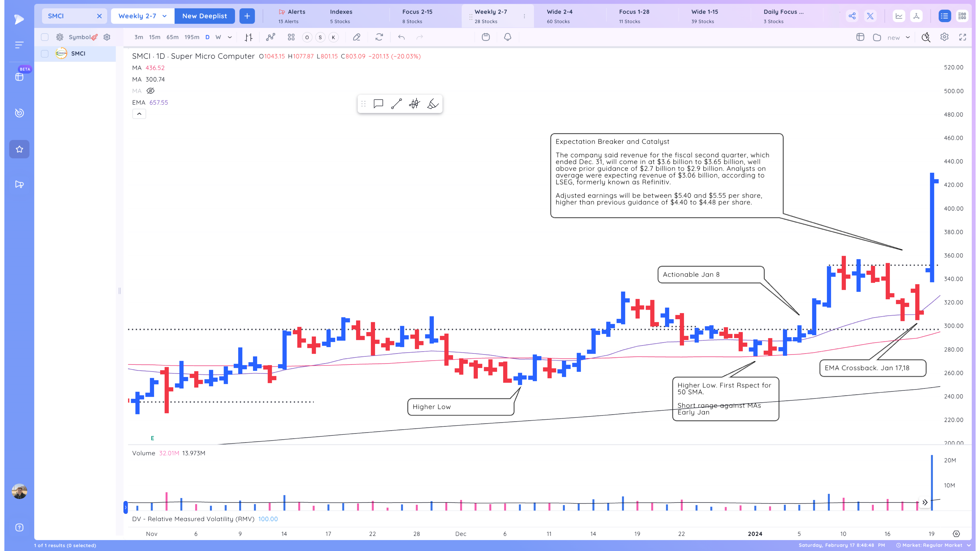Click the blue plus add button
This screenshot has width=980, height=551.
247,16
